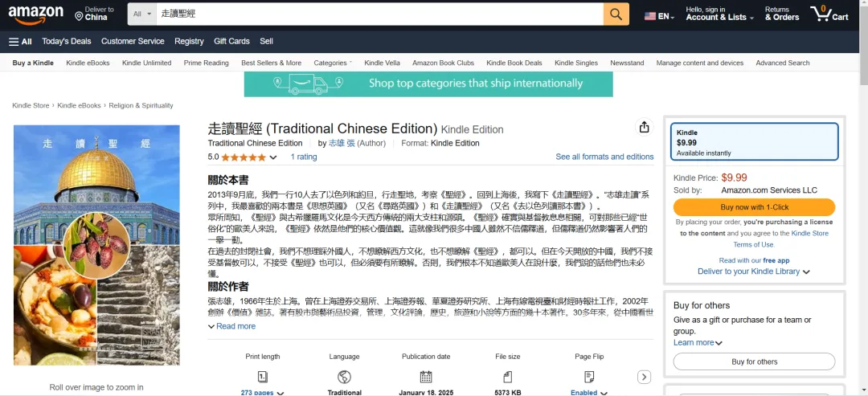Open Amazon Book Clubs

444,63
